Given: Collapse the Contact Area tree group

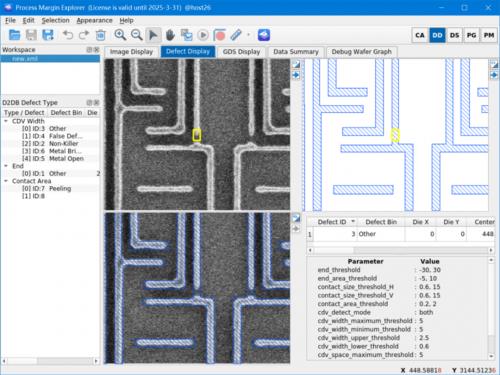Looking at the screenshot, I should [x=6, y=181].
